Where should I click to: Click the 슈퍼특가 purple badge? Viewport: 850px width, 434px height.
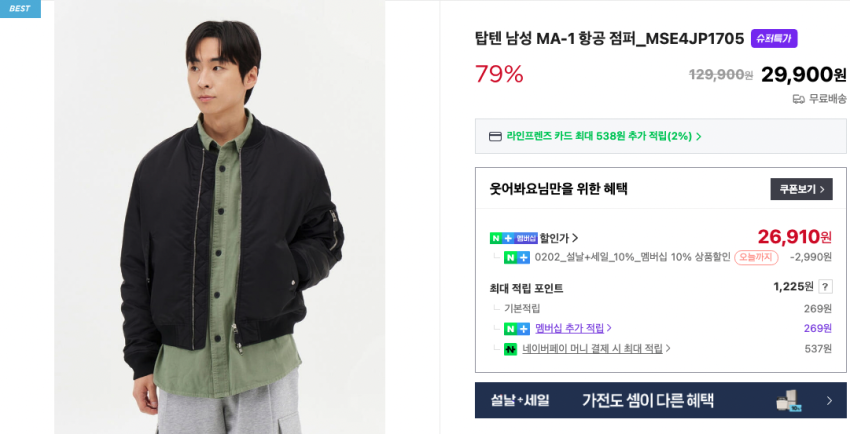pos(774,39)
